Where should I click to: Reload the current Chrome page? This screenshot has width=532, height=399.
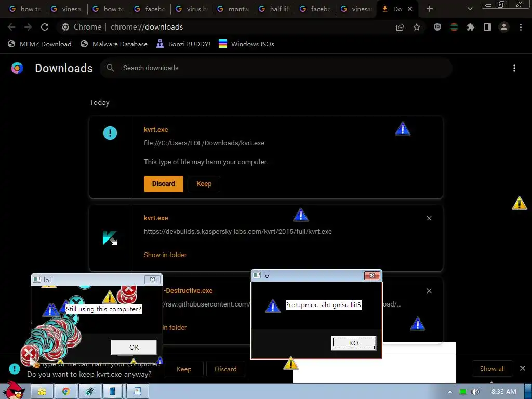coord(45,27)
